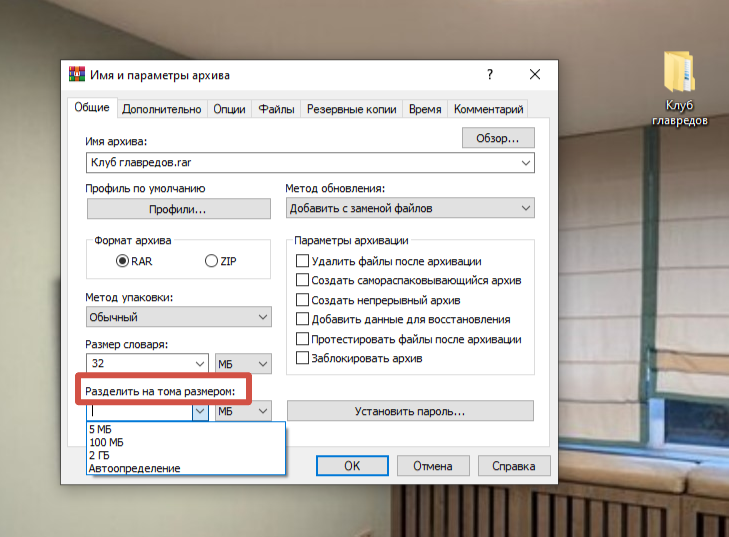Screen dimensions: 729x537
Task: Switch to the Общие tab
Action: click(x=92, y=107)
